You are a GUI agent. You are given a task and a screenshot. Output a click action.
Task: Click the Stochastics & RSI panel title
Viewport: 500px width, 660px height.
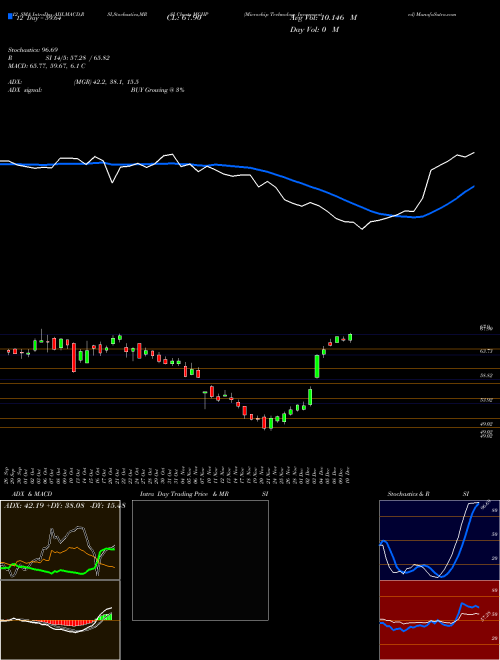(428, 494)
